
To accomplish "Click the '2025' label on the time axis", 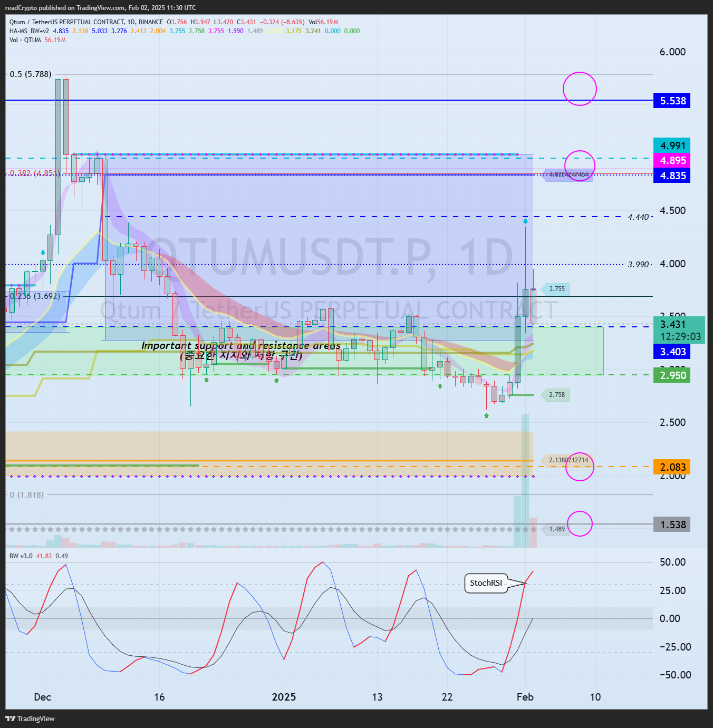I will click(284, 697).
